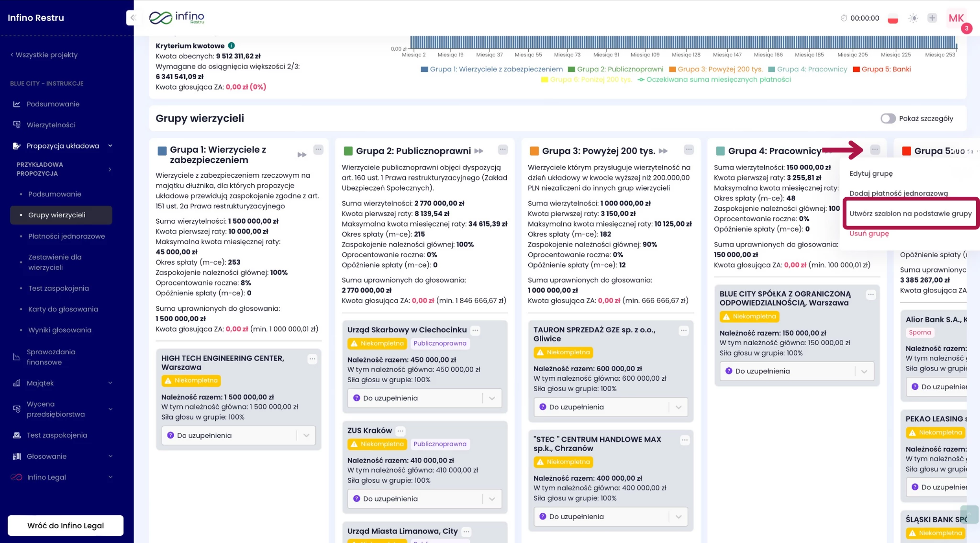Open the three-dot menu of Grupa 2: Publicznoprawni
980x543 pixels.
coord(502,149)
